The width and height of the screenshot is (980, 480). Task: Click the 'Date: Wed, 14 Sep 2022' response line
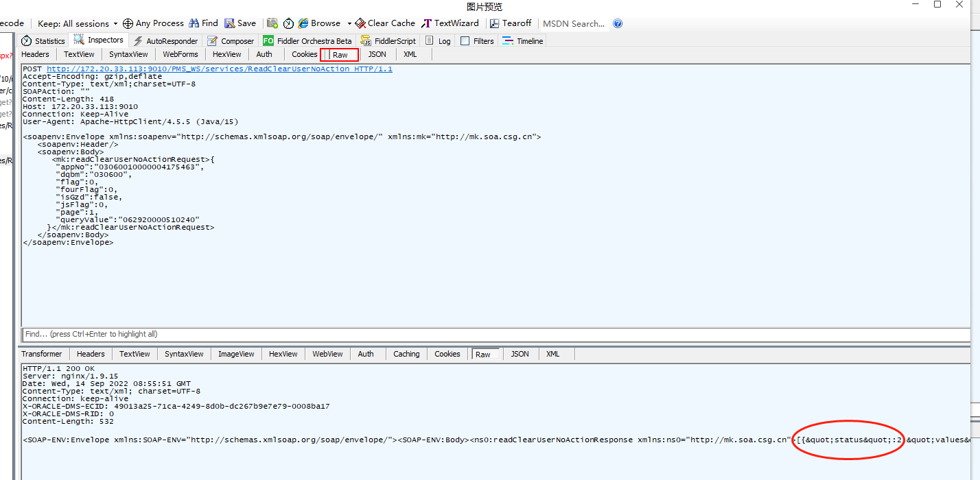(x=107, y=383)
